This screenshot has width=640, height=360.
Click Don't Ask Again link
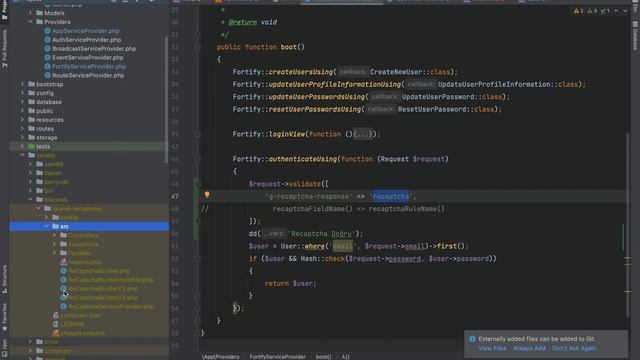(574, 348)
